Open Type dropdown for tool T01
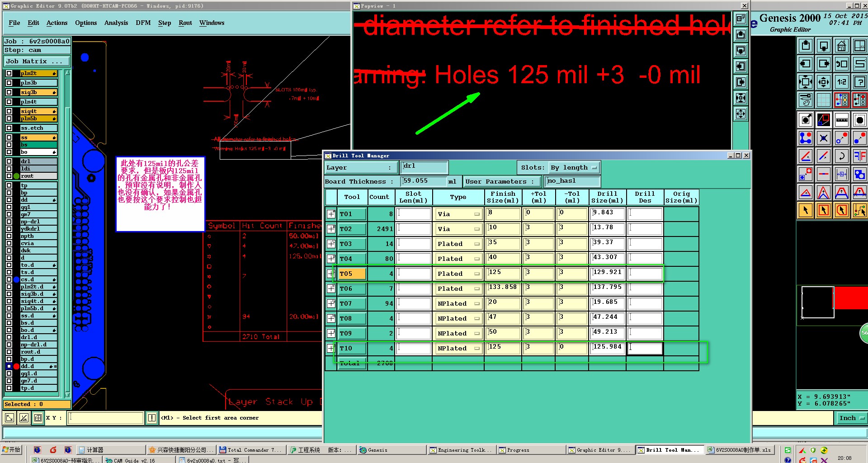Image resolution: width=868 pixels, height=463 pixels. point(458,214)
